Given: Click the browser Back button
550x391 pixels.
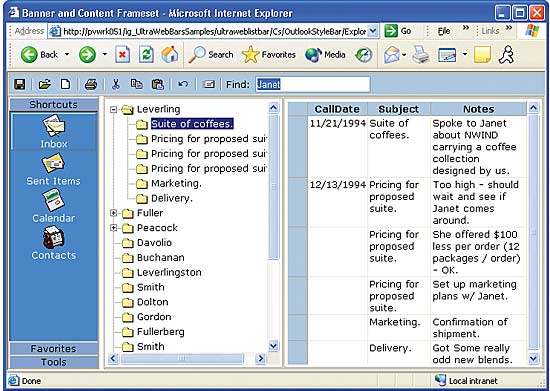Looking at the screenshot, I should 39,55.
